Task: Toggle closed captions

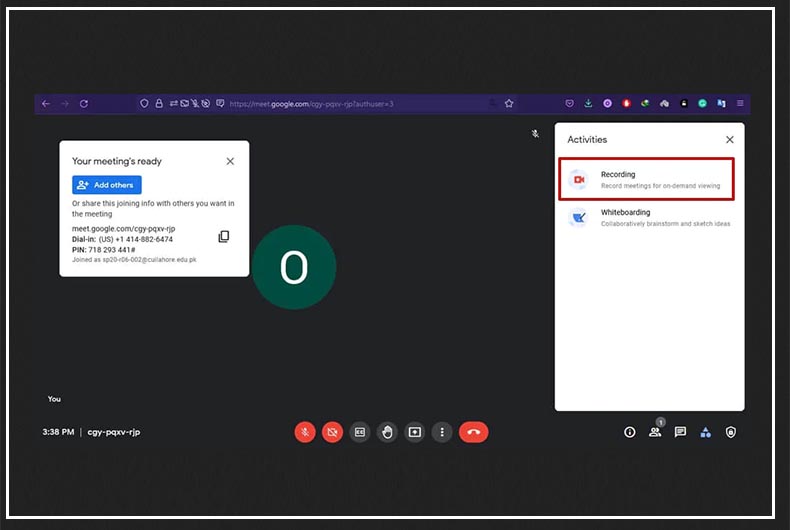Action: (x=360, y=432)
